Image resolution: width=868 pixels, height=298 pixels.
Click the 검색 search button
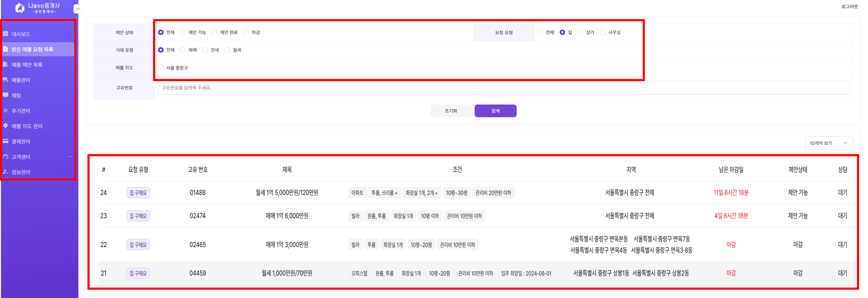[x=495, y=111]
